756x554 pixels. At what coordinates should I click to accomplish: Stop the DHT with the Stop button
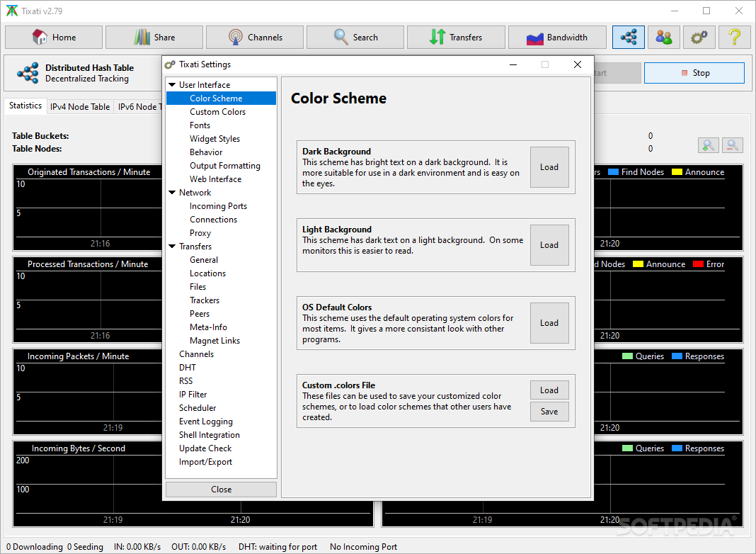click(694, 73)
